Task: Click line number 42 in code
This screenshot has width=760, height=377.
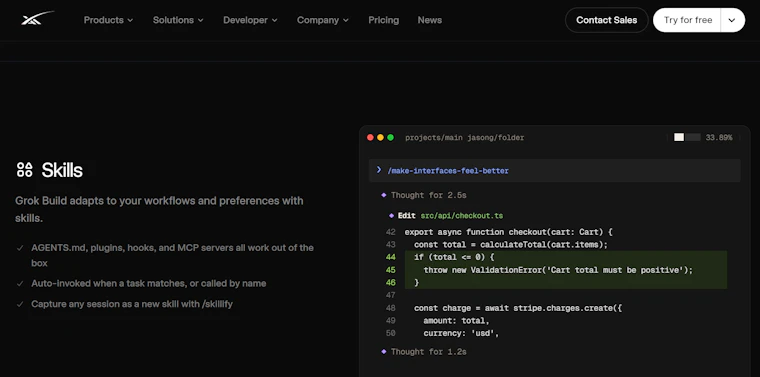Action: 391,232
